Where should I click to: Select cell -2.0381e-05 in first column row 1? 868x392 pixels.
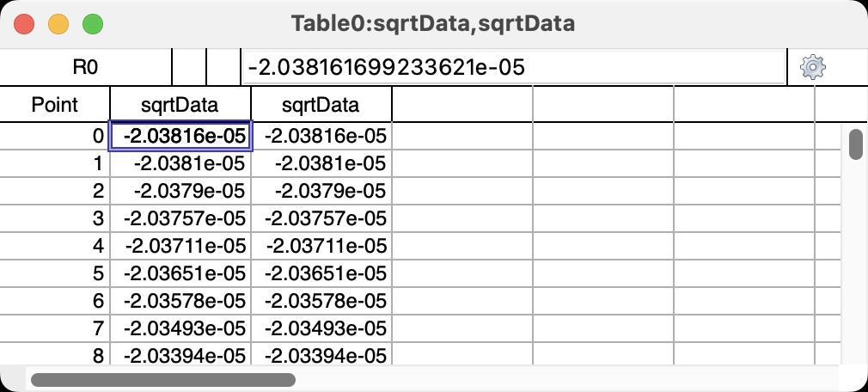click(x=180, y=163)
